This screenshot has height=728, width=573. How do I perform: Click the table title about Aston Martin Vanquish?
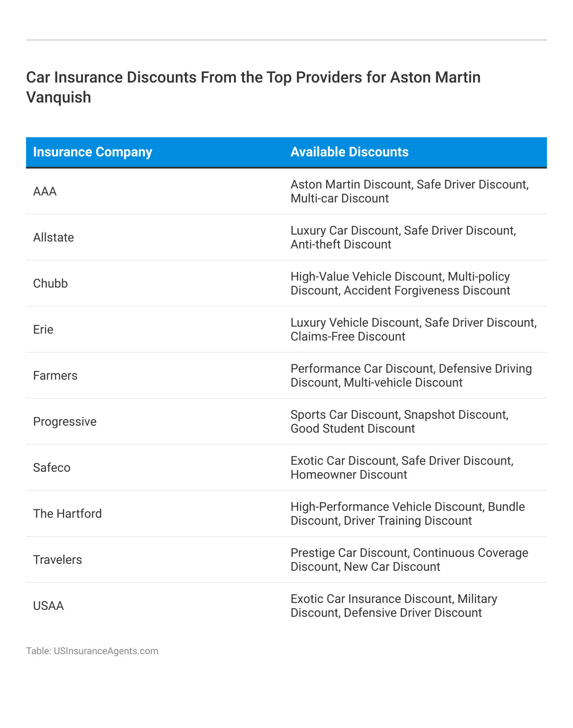point(254,87)
